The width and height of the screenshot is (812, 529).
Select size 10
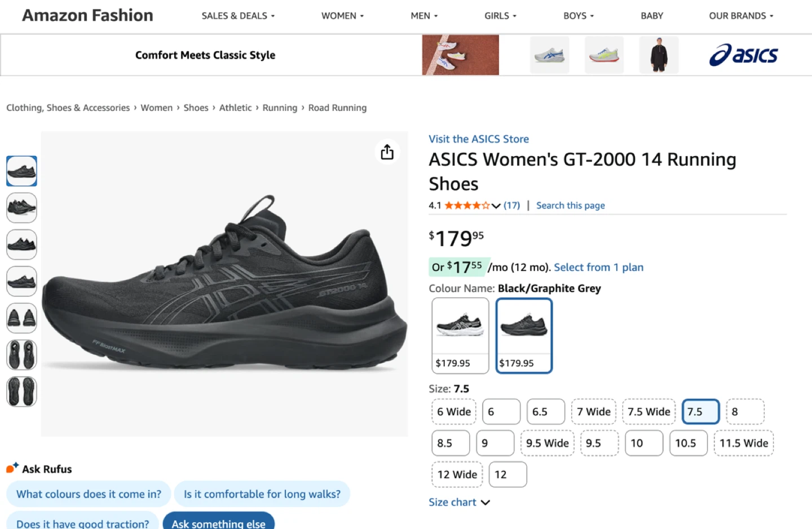click(x=644, y=443)
